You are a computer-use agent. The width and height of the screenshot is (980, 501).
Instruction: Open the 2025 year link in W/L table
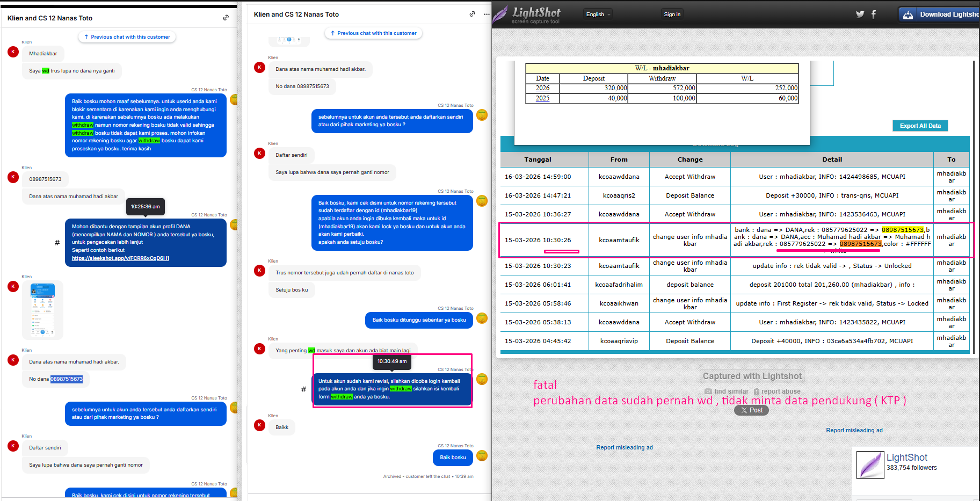[x=542, y=98]
